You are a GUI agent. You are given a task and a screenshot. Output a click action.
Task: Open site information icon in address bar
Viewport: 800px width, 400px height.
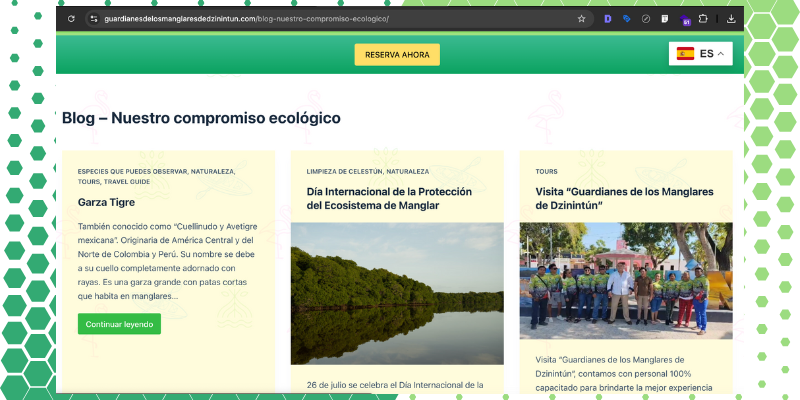(93, 18)
